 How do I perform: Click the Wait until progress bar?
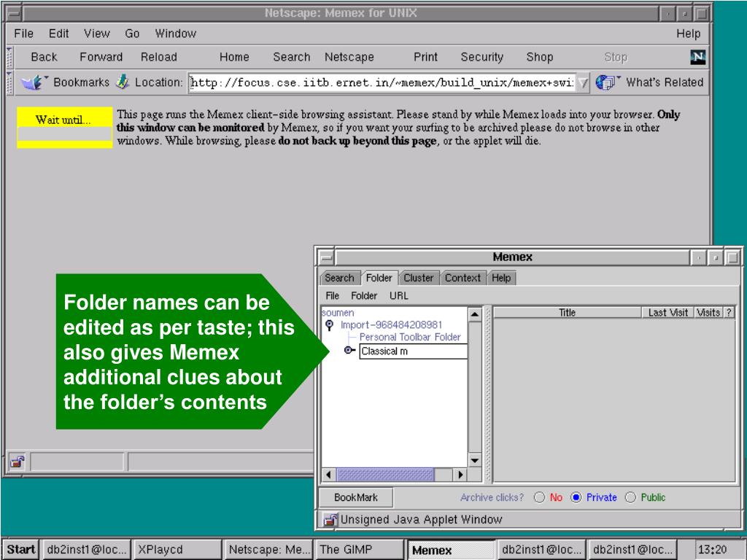(x=64, y=134)
